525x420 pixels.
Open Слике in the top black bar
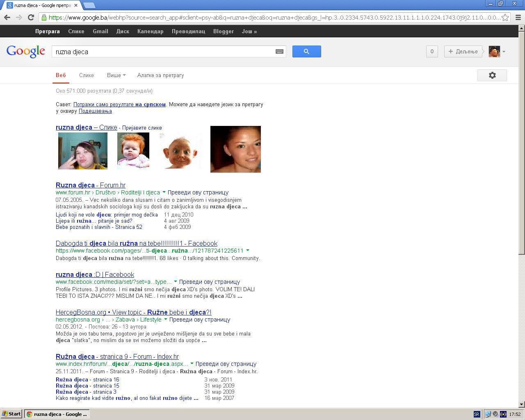click(76, 31)
